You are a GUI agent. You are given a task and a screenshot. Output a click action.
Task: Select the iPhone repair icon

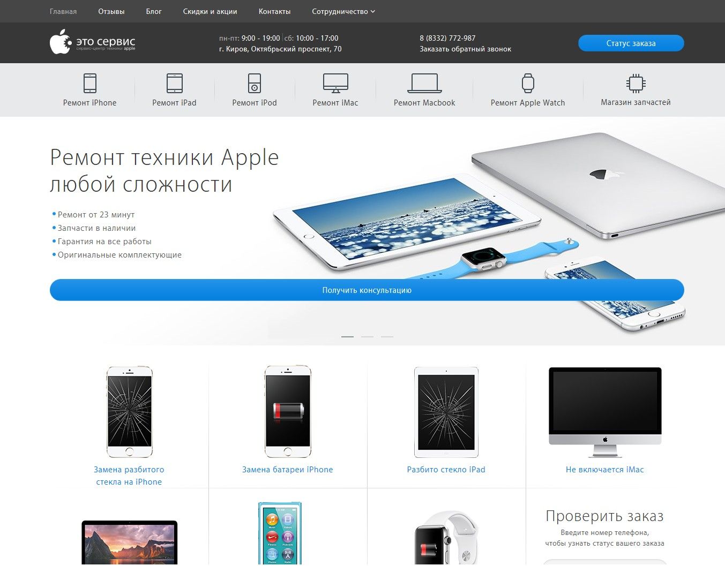point(90,84)
